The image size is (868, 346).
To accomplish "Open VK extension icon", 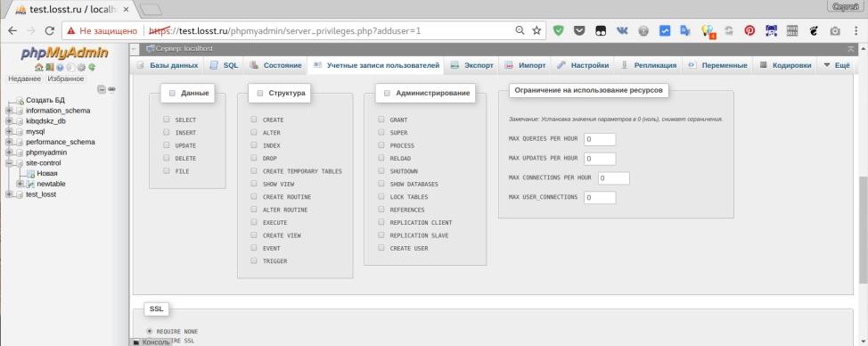I will click(622, 31).
